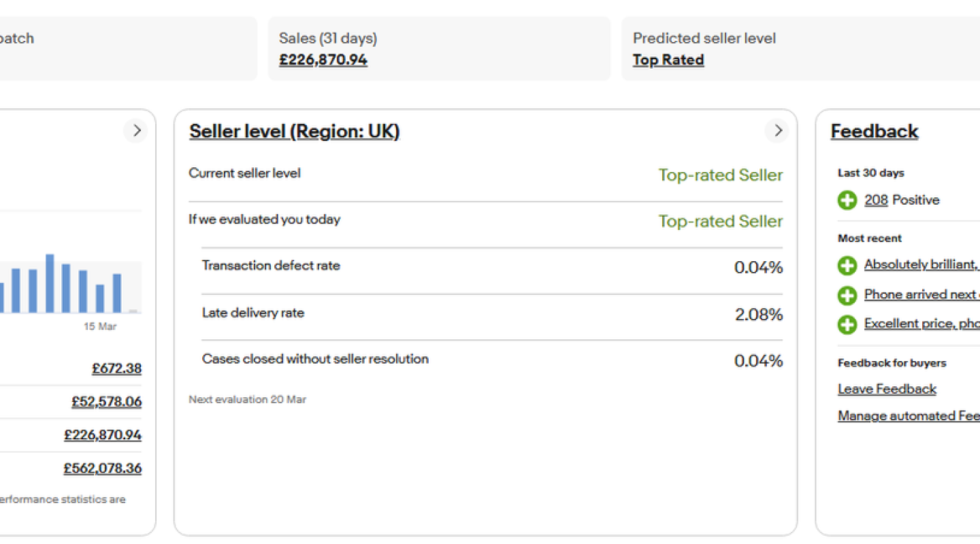Open the 208 positive feedback count
This screenshot has width=980, height=544.
click(876, 200)
